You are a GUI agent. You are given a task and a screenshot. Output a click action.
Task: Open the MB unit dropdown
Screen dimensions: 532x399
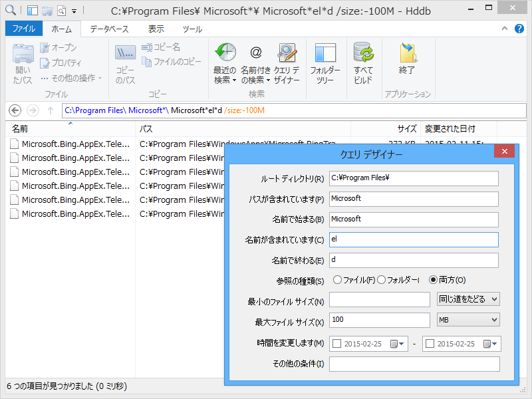(468, 320)
